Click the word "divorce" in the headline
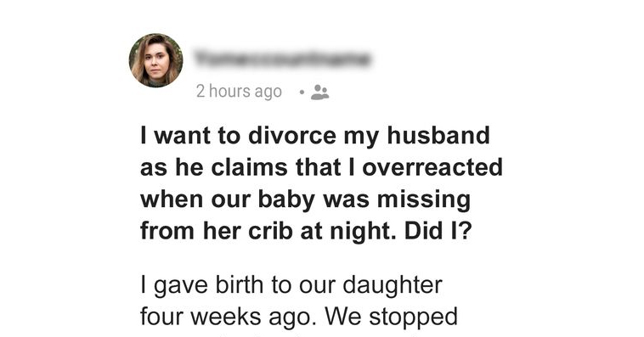This screenshot has width=644, height=337. coord(292,136)
